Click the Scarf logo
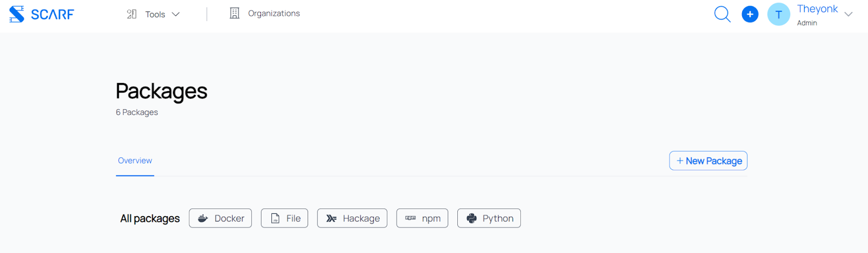868x253 pixels. pos(41,14)
